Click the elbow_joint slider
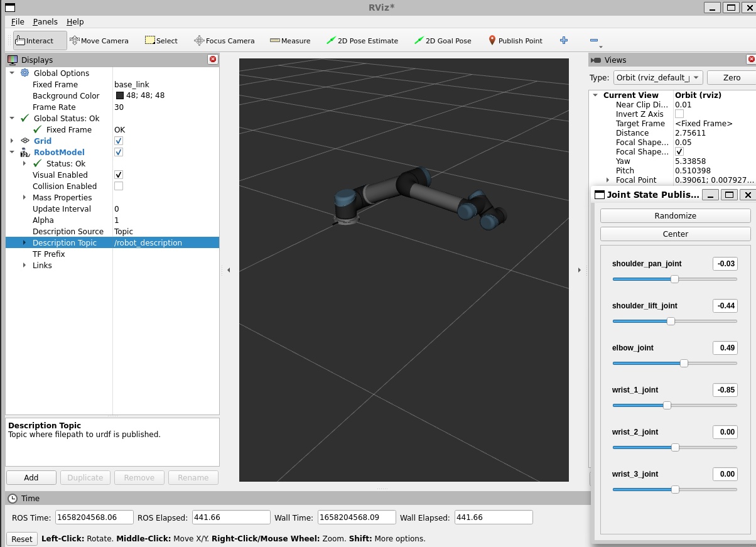The height and width of the screenshot is (547, 756). (x=675, y=363)
